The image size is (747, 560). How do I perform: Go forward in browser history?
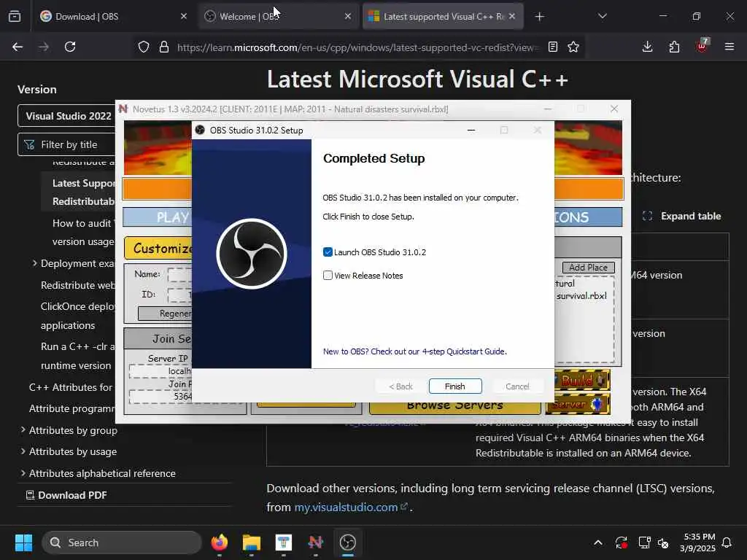pyautogui.click(x=43, y=47)
